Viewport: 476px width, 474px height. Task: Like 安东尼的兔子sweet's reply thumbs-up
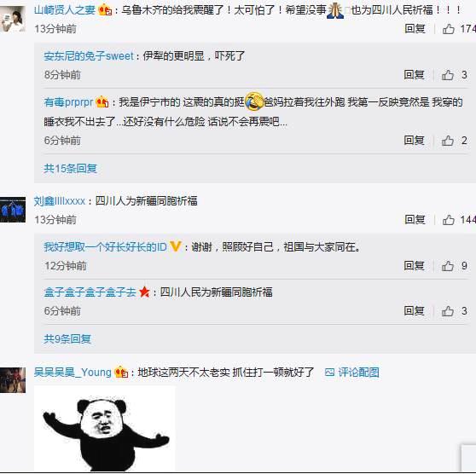(448, 75)
